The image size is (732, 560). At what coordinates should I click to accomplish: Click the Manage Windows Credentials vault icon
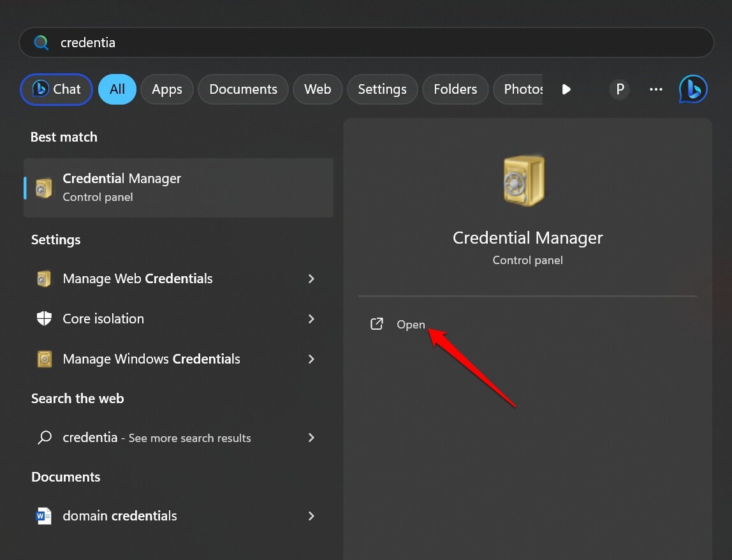(44, 359)
